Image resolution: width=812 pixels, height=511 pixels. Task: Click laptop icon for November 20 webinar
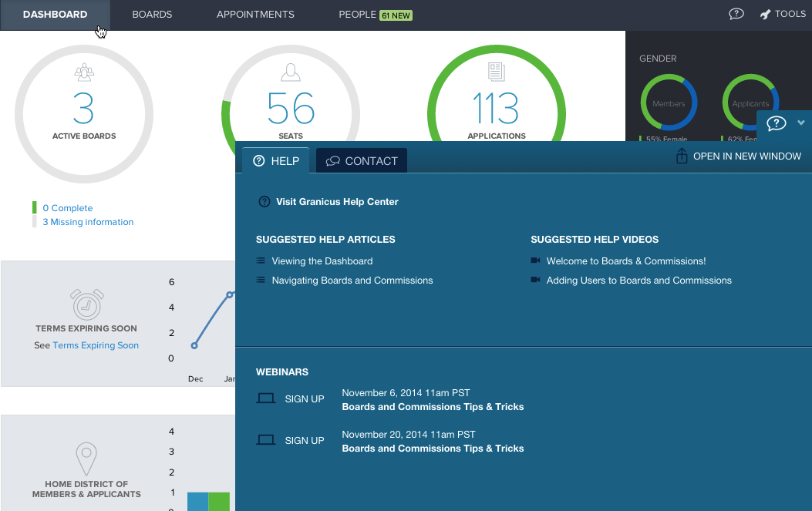[266, 440]
